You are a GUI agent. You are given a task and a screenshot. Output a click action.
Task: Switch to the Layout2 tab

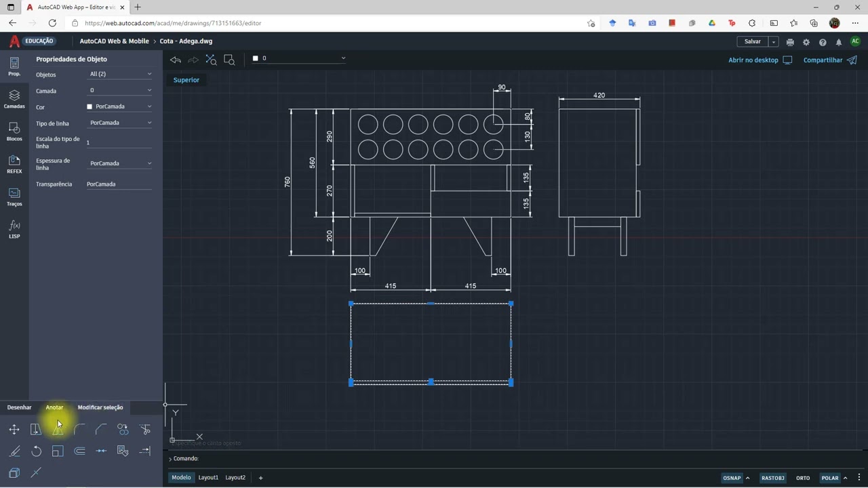pos(235,478)
